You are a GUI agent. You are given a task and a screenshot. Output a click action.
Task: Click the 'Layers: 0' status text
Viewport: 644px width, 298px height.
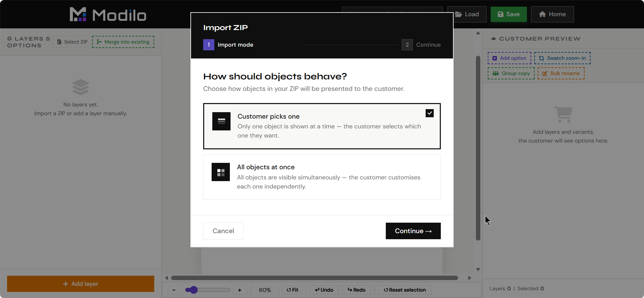500,289
